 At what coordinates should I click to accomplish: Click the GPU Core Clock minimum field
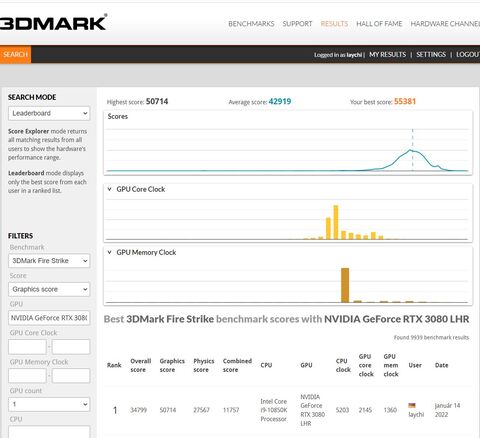click(x=27, y=347)
